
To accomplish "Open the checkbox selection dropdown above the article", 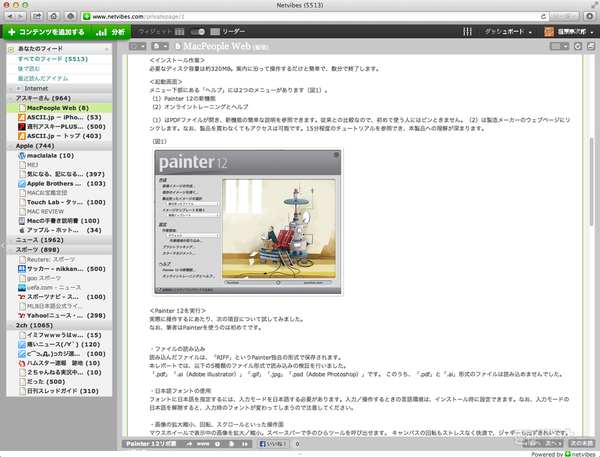I will click(138, 46).
